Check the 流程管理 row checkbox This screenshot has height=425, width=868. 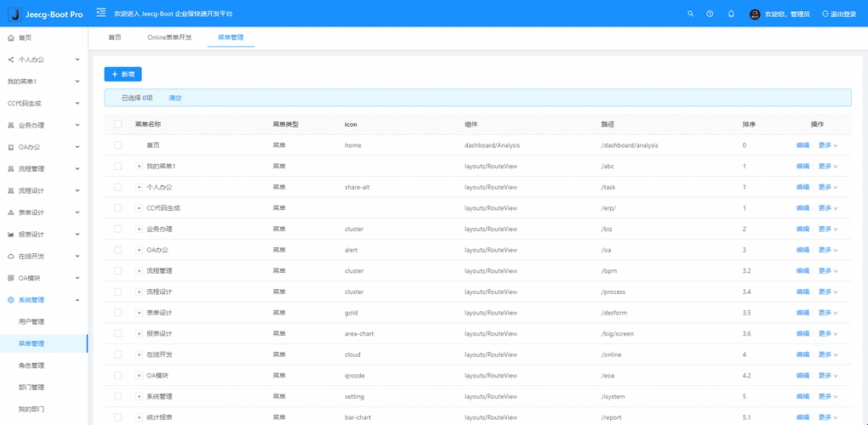pyautogui.click(x=118, y=271)
